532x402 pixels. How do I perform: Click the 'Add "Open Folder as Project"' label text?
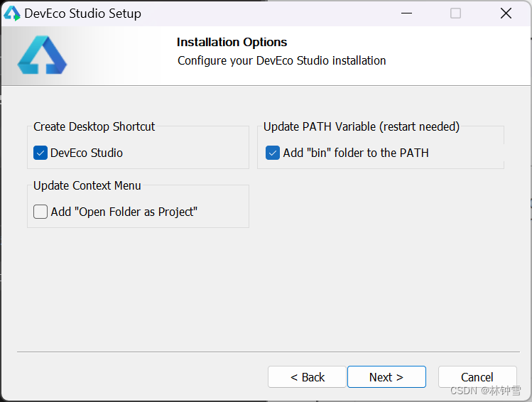(x=124, y=212)
